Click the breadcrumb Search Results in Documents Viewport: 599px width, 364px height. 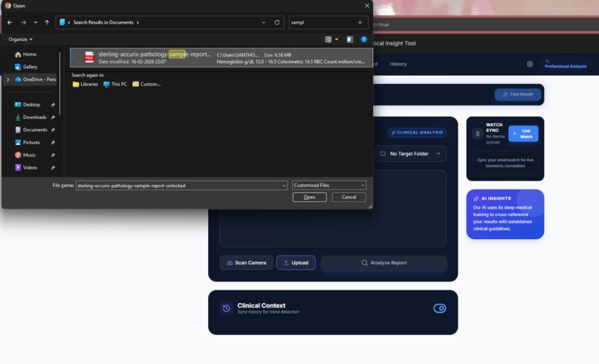click(103, 22)
